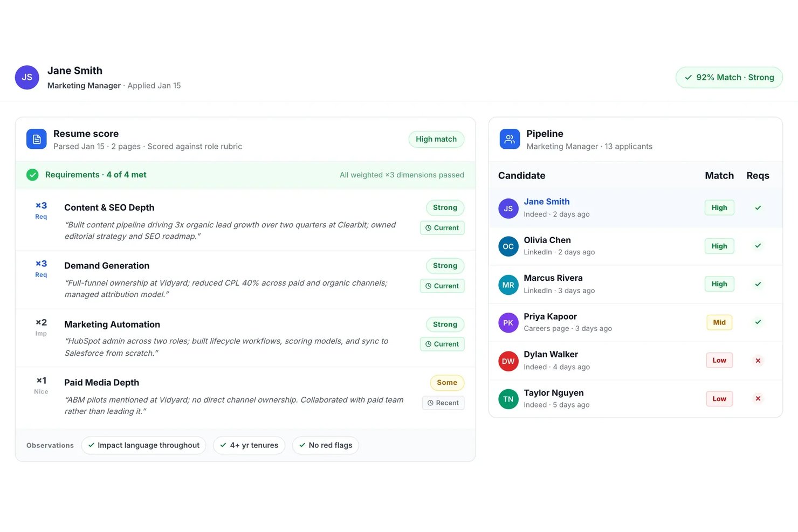
Task: Click the High match badge for Marcus Rivera
Action: tap(719, 284)
